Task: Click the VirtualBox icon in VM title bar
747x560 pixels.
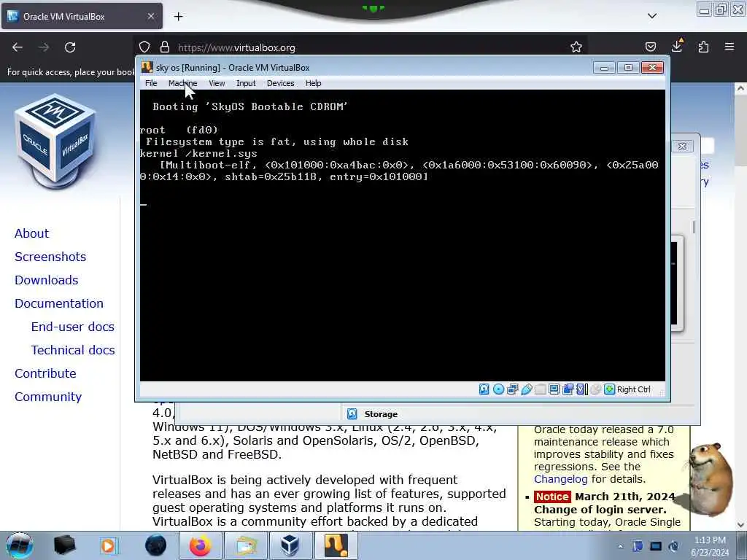Action: coord(147,67)
